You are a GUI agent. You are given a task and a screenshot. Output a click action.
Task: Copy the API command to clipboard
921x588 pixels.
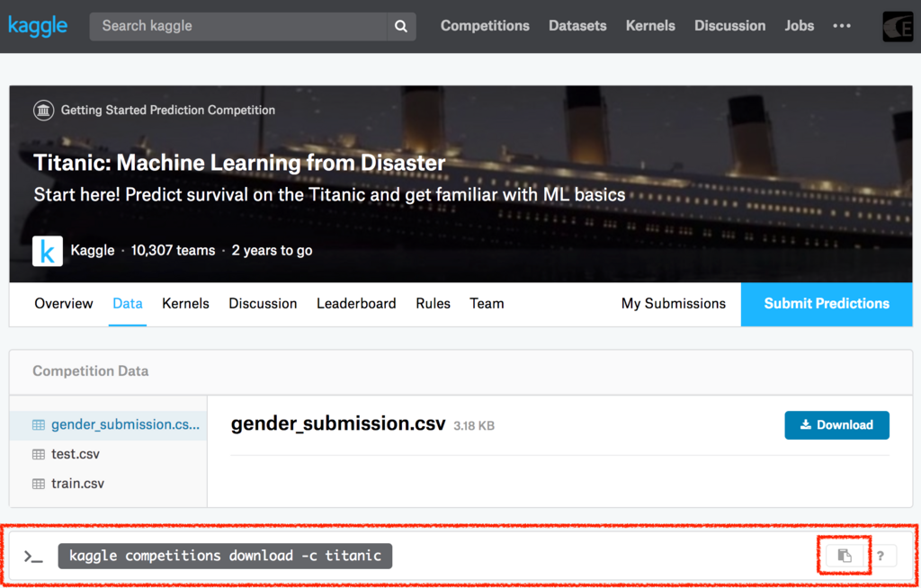[844, 556]
